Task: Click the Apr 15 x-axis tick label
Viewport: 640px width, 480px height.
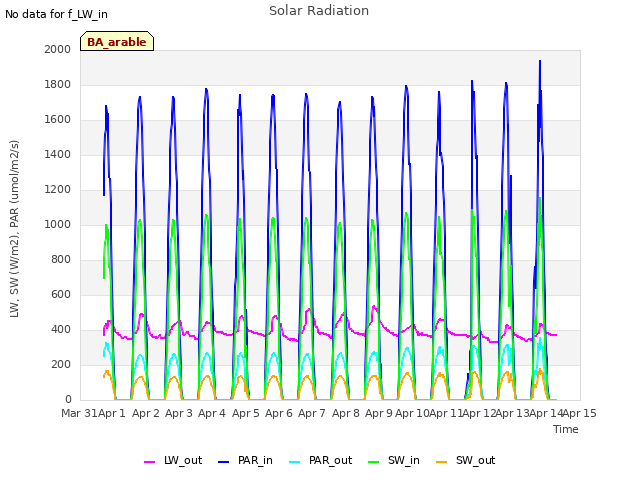Action: coord(580,413)
